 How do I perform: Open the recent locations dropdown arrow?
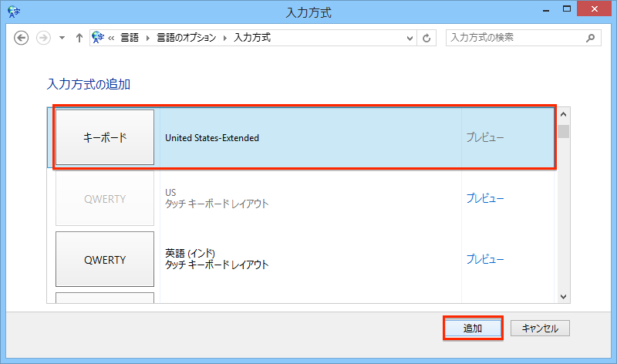[62, 38]
